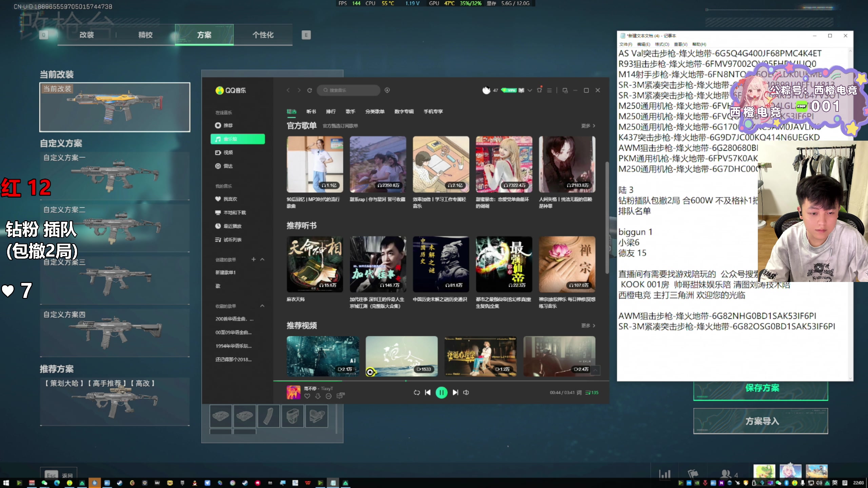Switch to the 改装 tab in game
This screenshot has width=868, height=488.
click(87, 35)
